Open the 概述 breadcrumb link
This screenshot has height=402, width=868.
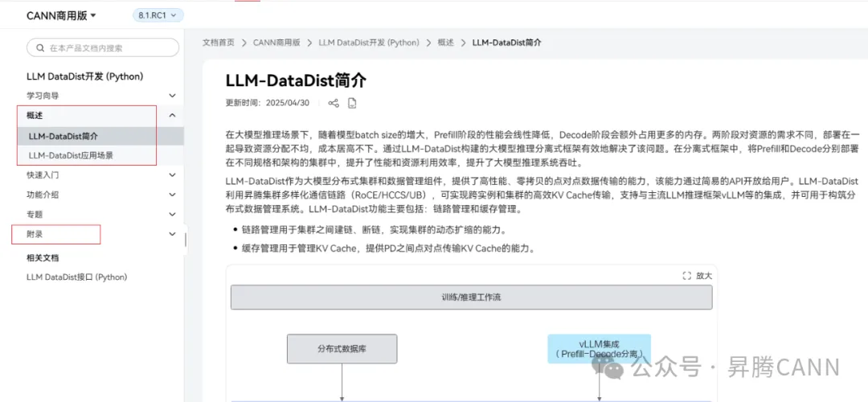click(x=445, y=43)
